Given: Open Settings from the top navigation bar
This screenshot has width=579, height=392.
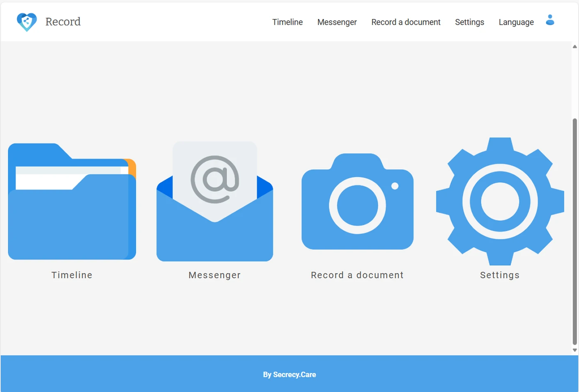Looking at the screenshot, I should click(469, 22).
